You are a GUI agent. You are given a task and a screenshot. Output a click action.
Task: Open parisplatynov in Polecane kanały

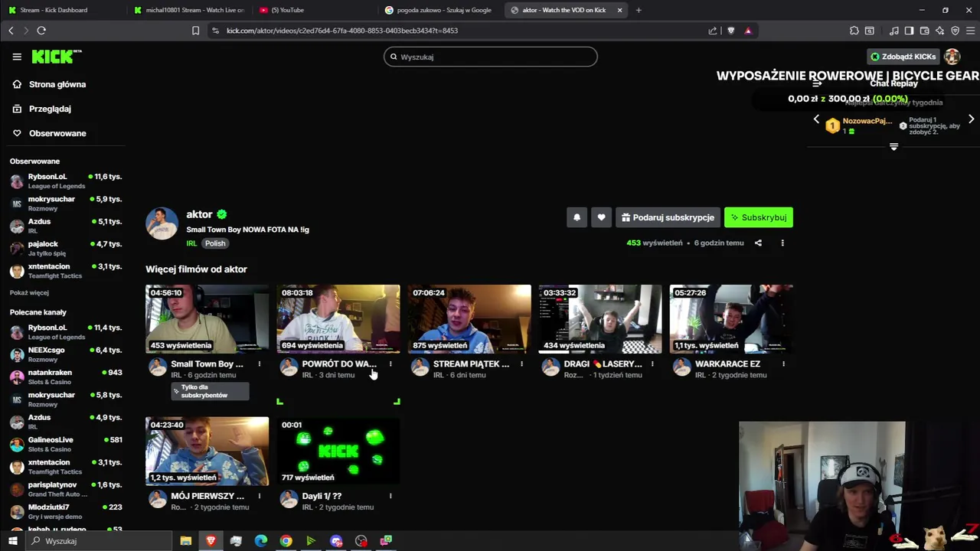click(x=66, y=489)
